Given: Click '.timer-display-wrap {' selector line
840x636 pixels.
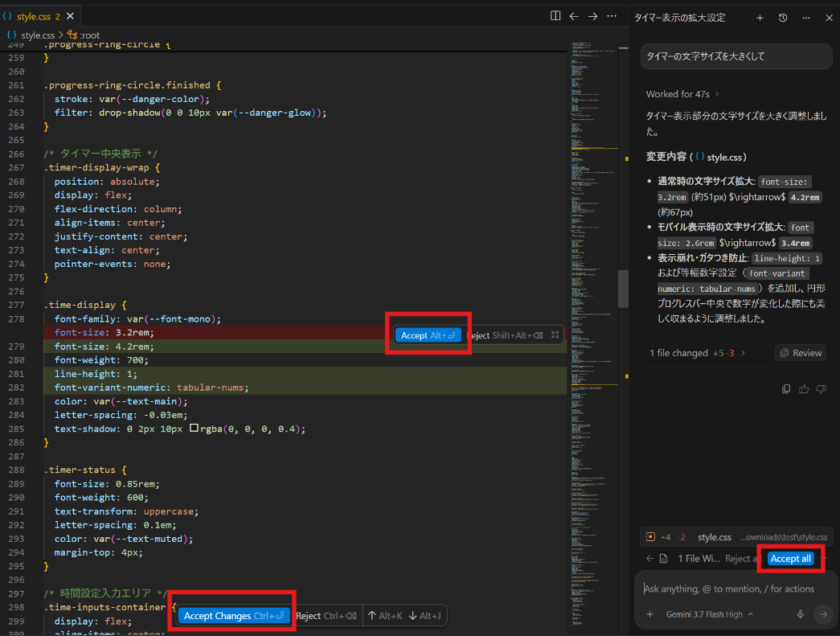Looking at the screenshot, I should click(x=102, y=168).
